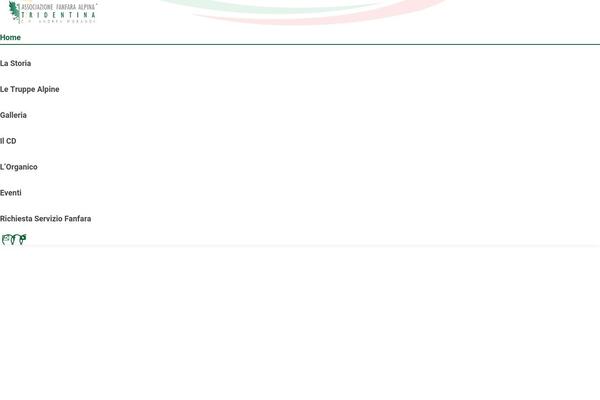Click the middle green icon below the menu
Image resolution: width=600 pixels, height=400 pixels.
click(14, 240)
